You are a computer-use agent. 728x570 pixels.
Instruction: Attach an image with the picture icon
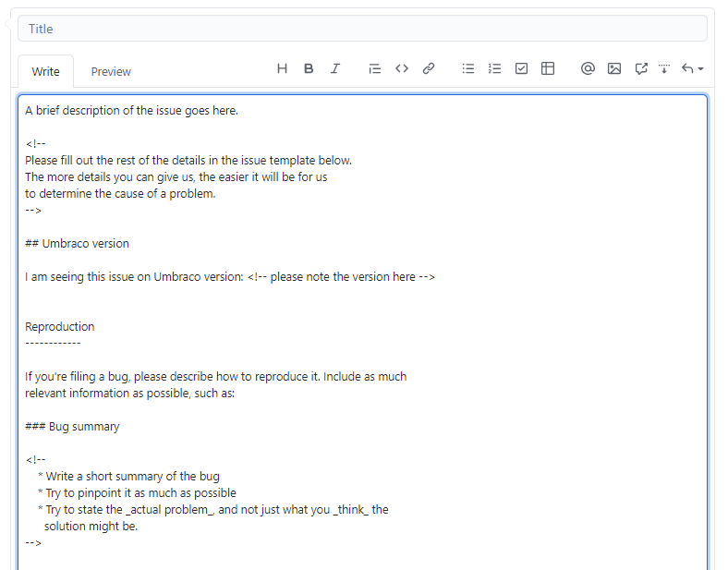click(x=614, y=68)
